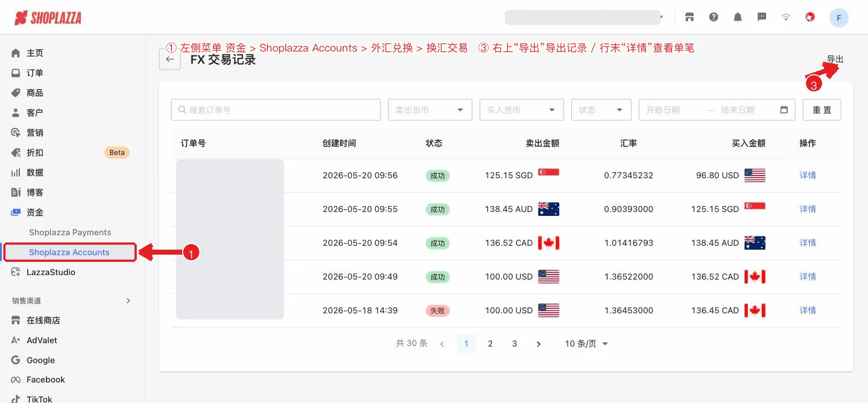Open the user avatar F menu
This screenshot has width=868, height=403.
839,18
